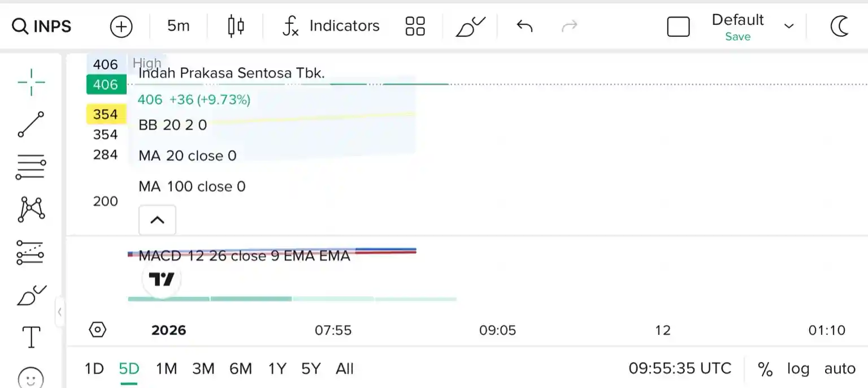Image resolution: width=868 pixels, height=388 pixels.
Task: Open the Indicators dialog
Action: [331, 26]
